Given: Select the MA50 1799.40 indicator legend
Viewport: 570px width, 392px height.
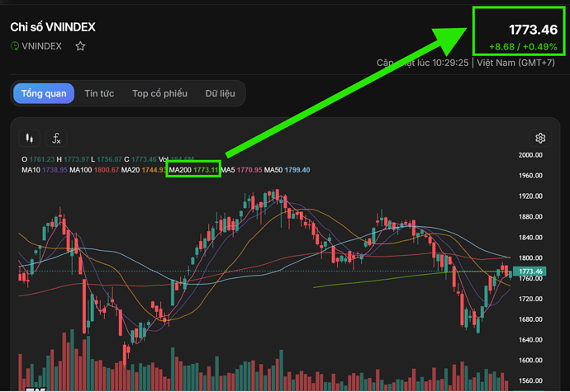Looking at the screenshot, I should [x=287, y=170].
